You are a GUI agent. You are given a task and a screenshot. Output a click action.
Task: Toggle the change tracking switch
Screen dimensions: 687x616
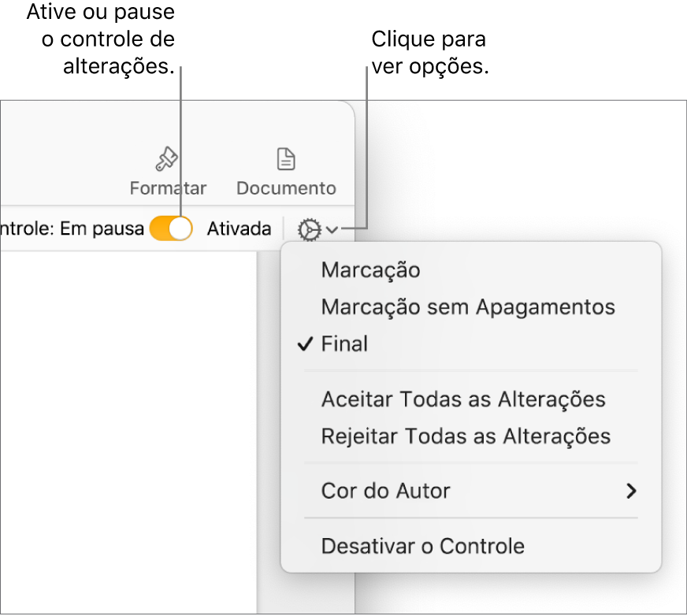(x=171, y=228)
